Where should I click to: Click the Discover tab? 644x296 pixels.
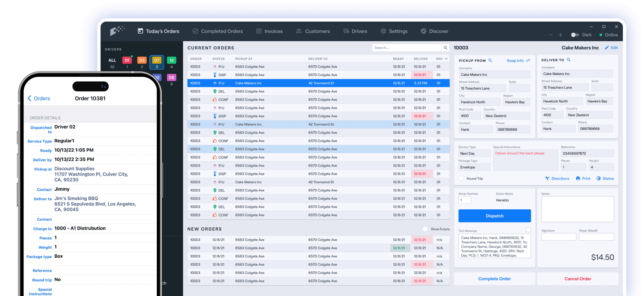435,31
